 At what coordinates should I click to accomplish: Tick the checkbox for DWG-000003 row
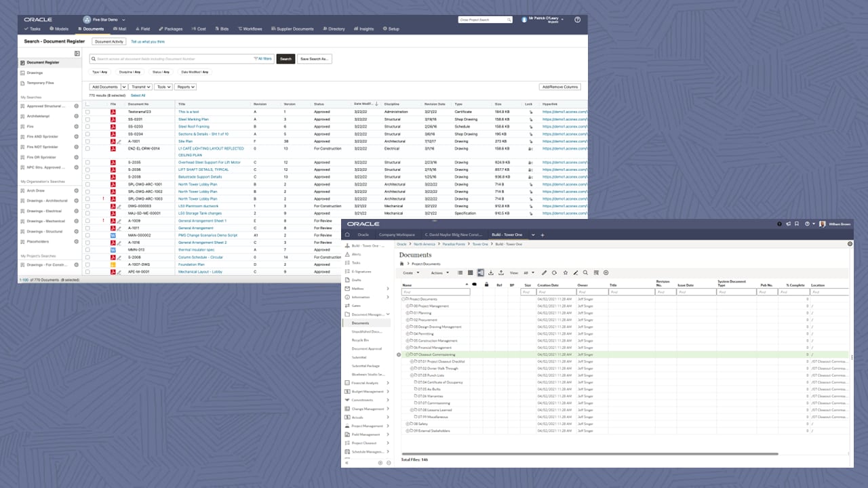[87, 206]
